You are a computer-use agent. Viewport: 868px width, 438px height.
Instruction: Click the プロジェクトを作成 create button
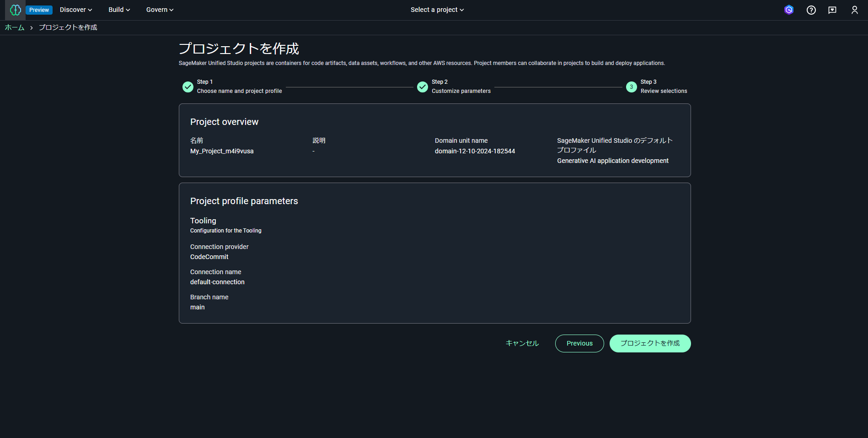[x=650, y=343]
